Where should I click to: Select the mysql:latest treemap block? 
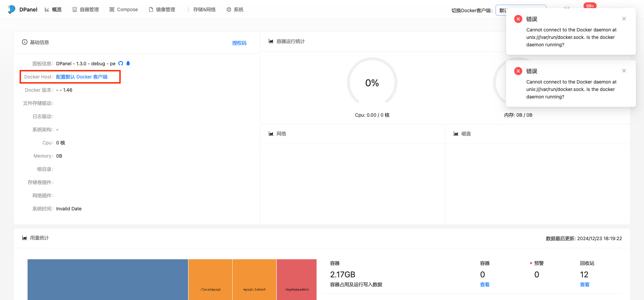pyautogui.click(x=255, y=279)
